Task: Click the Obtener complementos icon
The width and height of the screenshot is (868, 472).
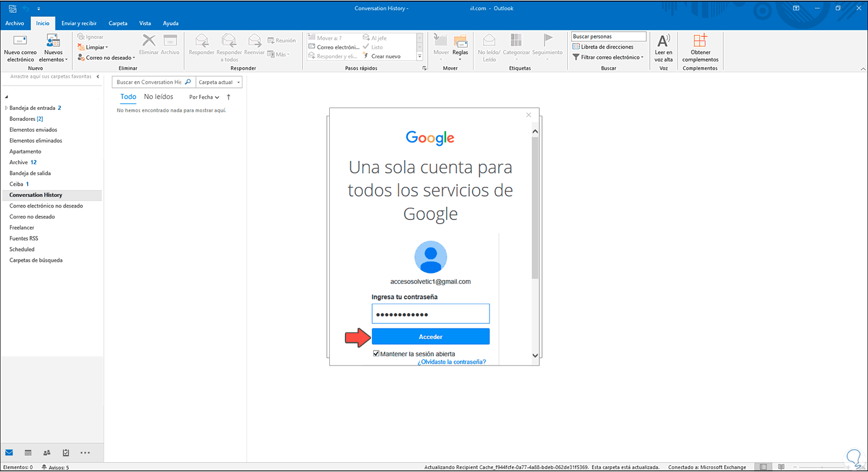Action: tap(700, 40)
